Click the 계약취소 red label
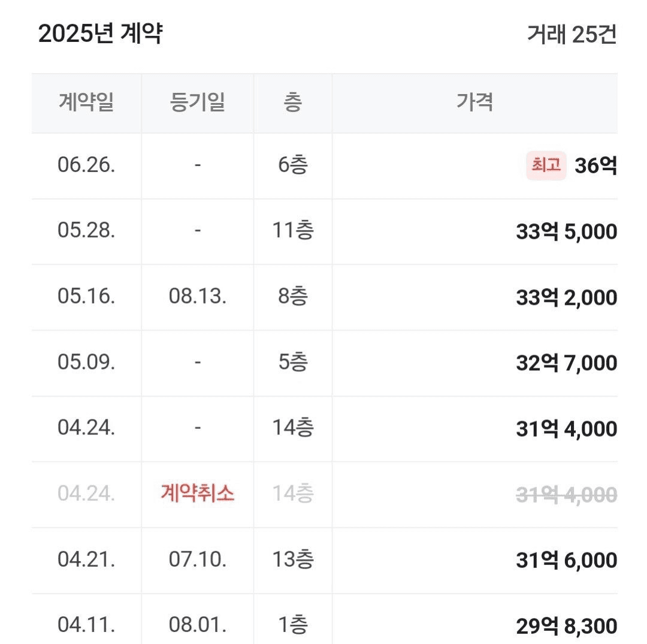Screen dimensions: 647x644 coord(197,493)
